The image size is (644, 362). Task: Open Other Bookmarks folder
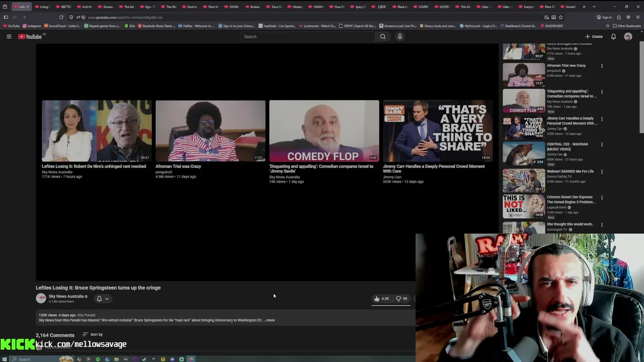pos(626,26)
